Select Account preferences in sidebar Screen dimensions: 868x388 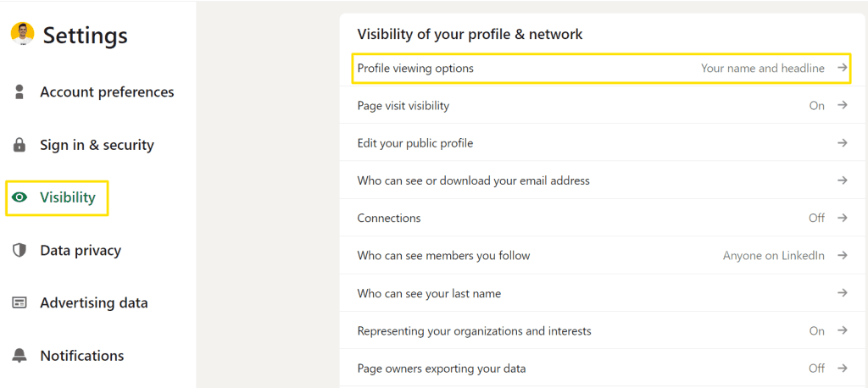[x=93, y=91]
